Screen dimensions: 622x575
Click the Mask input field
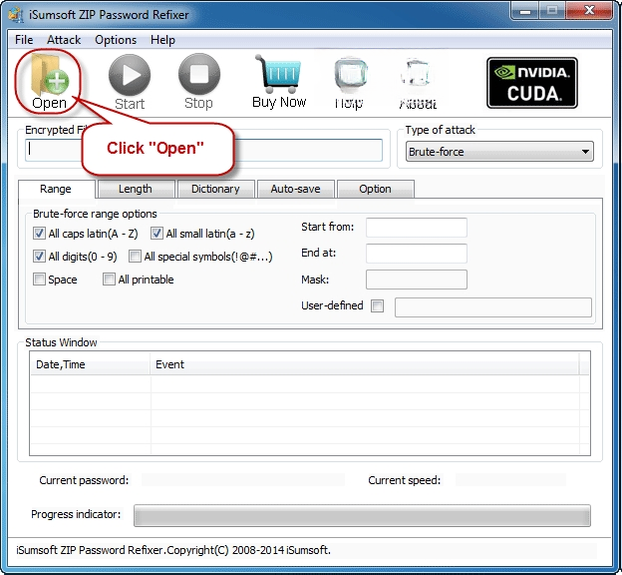416,280
